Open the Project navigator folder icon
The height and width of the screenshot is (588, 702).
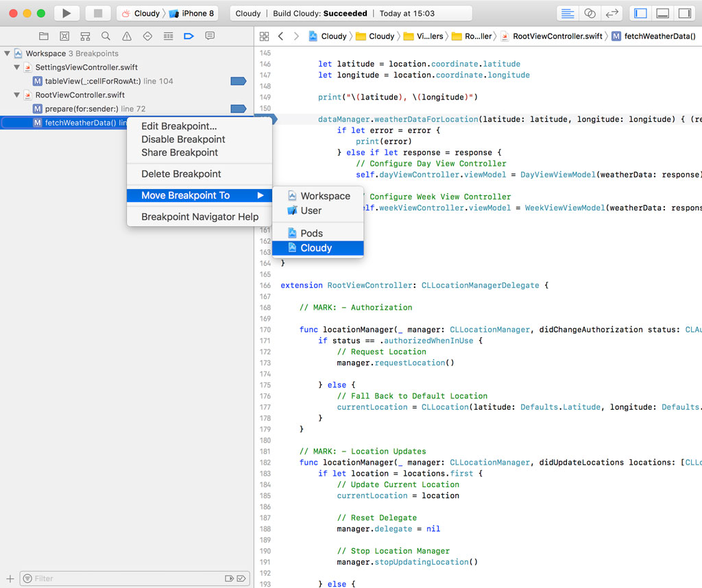tap(44, 36)
